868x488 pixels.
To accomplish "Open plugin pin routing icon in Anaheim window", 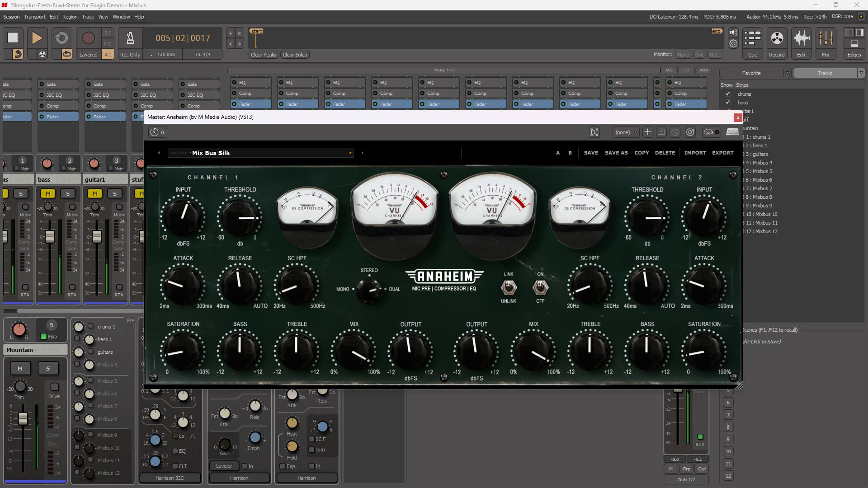I will point(594,132).
